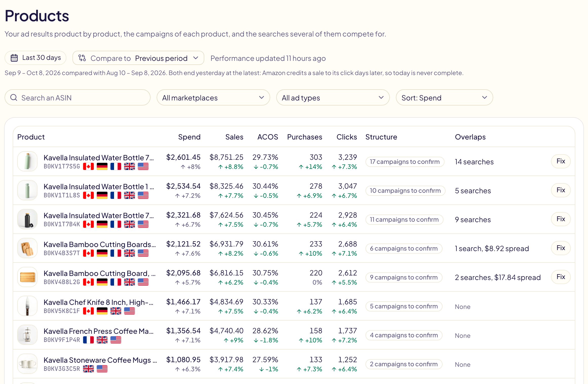Click the France flag for B0KV9F1P4R
Screen dimensions: 588x384
pyautogui.click(x=88, y=340)
